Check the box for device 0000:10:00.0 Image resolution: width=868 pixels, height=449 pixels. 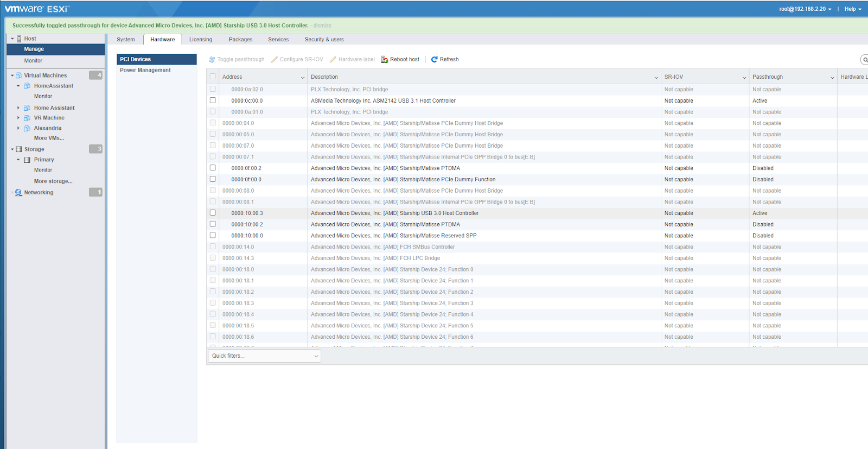[x=213, y=235]
